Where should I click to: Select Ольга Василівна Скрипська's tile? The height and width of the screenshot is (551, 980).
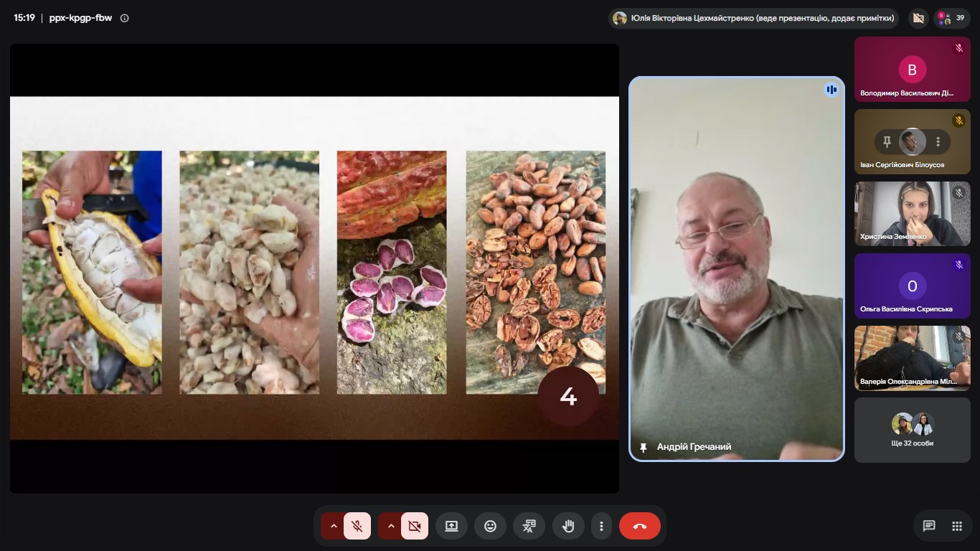click(913, 286)
